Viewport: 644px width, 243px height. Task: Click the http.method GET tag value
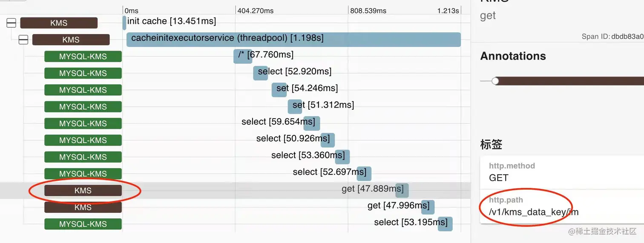(499, 178)
